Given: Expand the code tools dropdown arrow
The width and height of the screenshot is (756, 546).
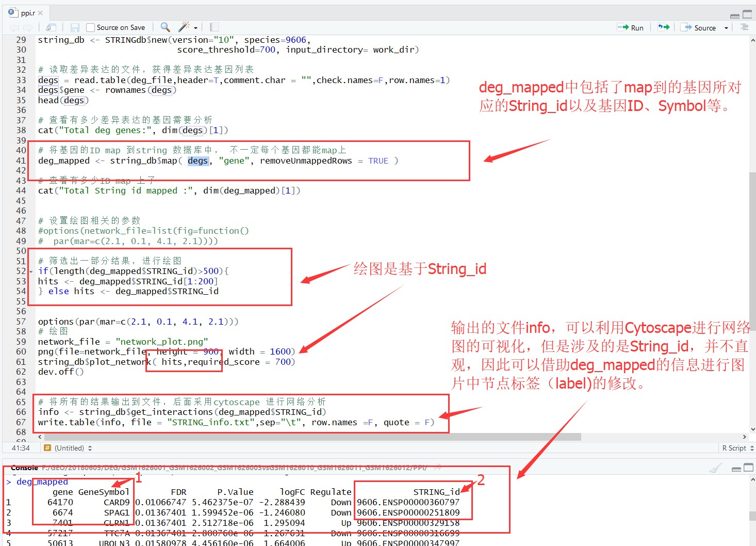Looking at the screenshot, I should click(x=195, y=28).
